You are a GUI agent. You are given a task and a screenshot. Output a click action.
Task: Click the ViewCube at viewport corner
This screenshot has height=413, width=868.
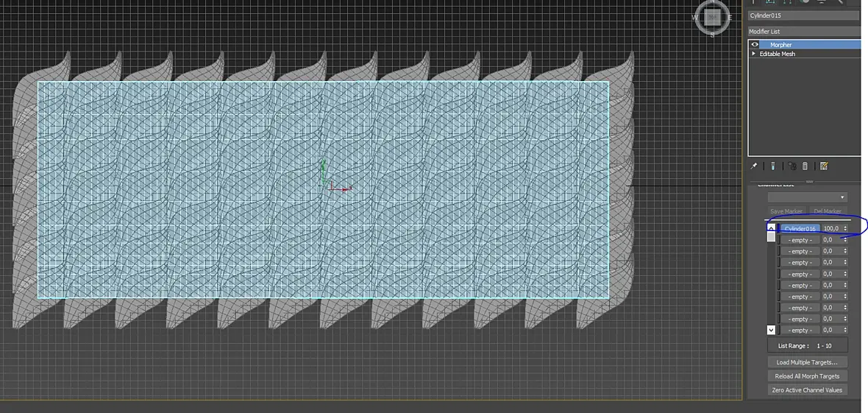tap(713, 17)
